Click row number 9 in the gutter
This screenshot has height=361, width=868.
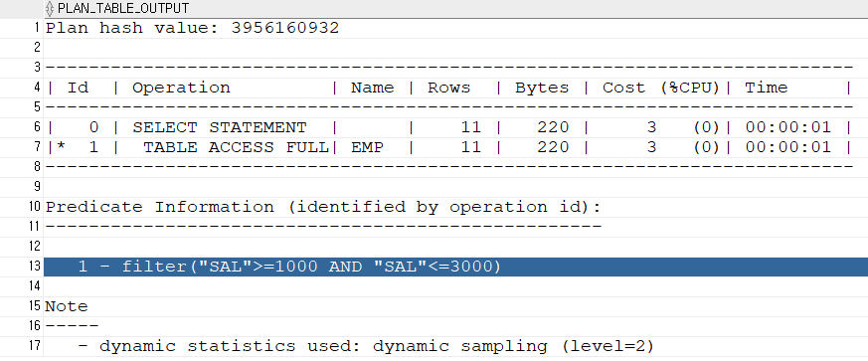[37, 187]
